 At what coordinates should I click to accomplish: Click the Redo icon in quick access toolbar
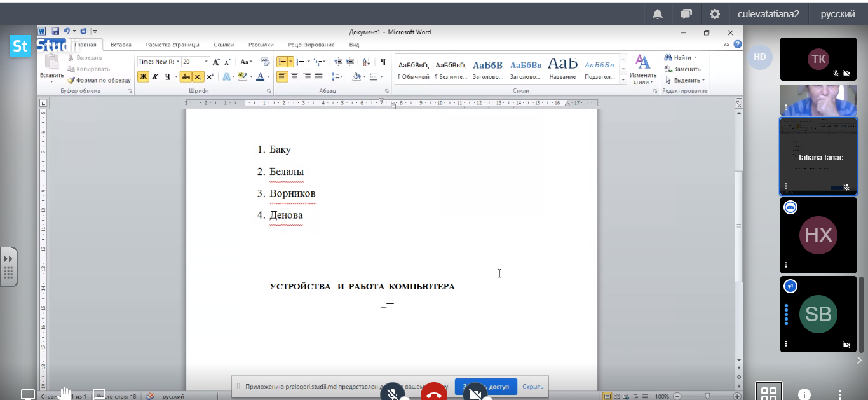point(83,31)
